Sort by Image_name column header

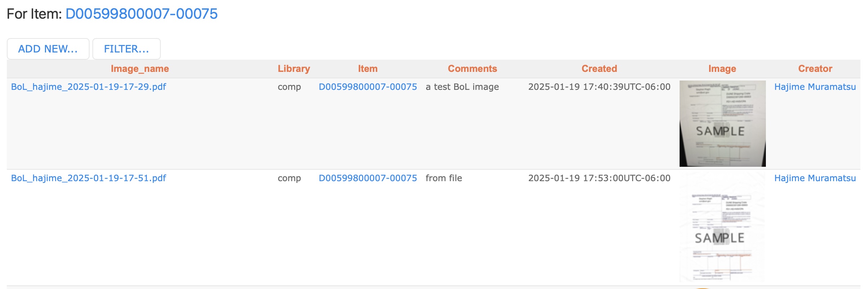[x=140, y=69]
